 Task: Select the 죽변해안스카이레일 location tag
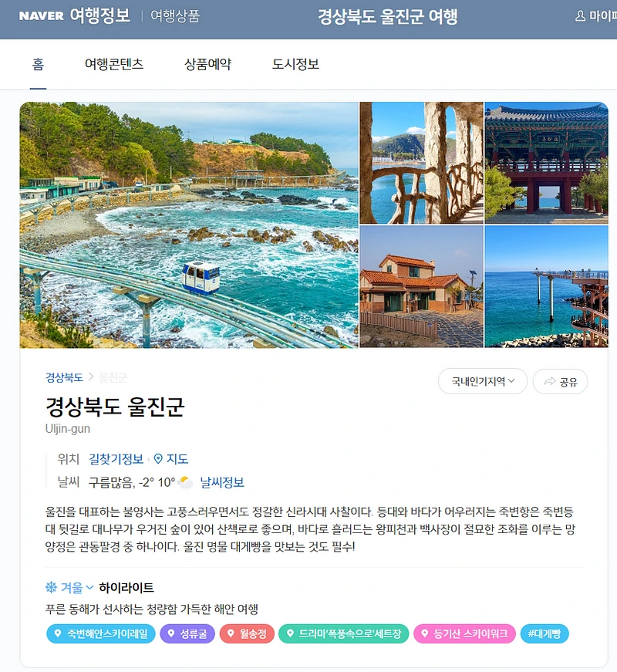pos(101,633)
